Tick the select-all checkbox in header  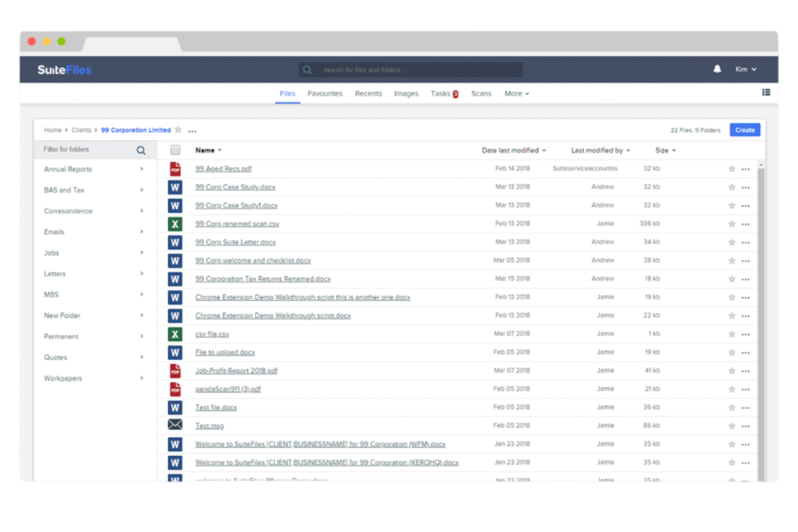click(175, 150)
